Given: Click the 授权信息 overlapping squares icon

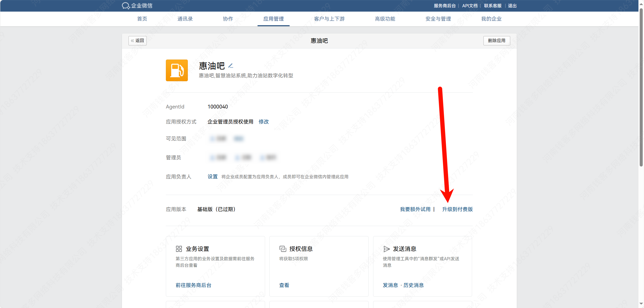Looking at the screenshot, I should tap(282, 249).
